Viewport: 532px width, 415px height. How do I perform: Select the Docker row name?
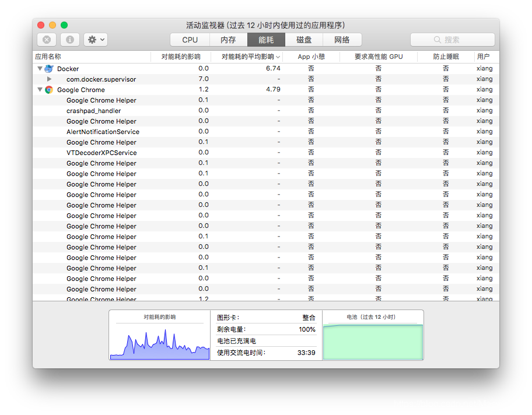(68, 69)
